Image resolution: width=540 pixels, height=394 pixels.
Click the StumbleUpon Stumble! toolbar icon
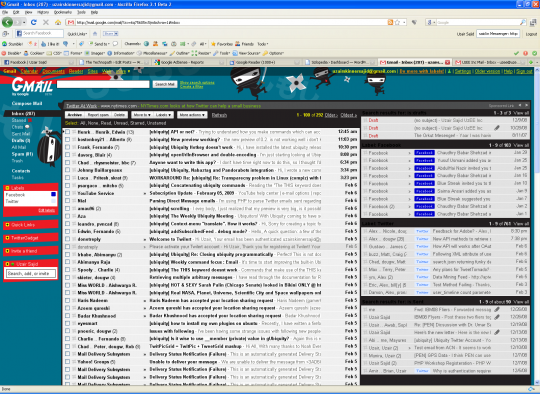(x=13, y=44)
